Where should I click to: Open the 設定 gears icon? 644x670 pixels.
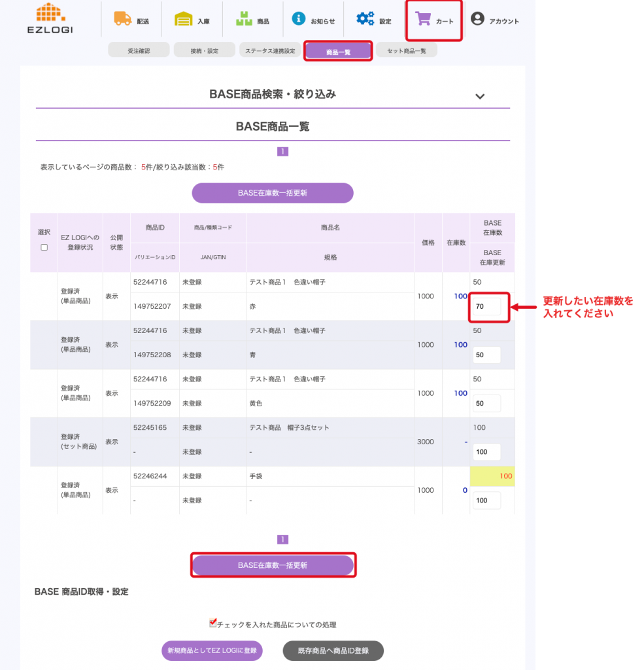click(365, 19)
